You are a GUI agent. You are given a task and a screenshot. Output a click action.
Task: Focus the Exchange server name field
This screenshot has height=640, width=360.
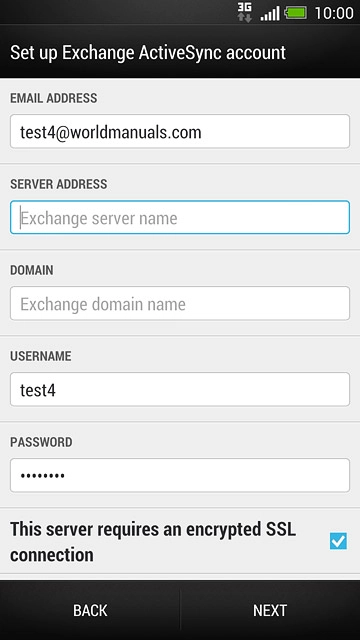pyautogui.click(x=180, y=218)
